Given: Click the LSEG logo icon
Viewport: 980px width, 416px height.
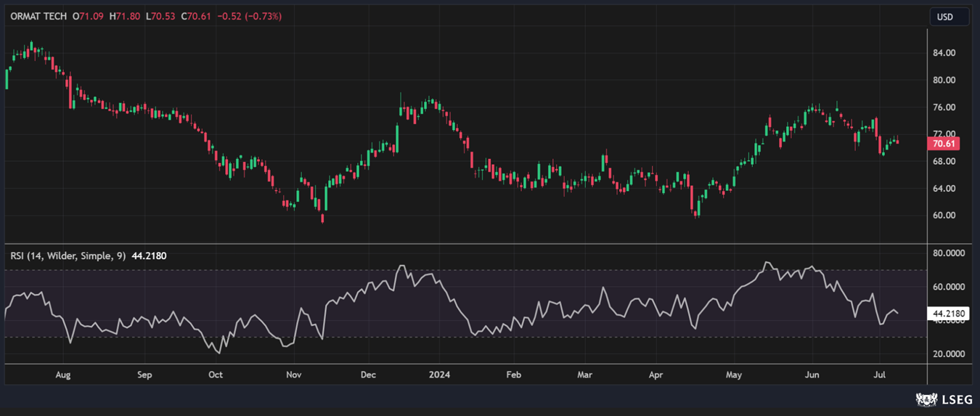Looking at the screenshot, I should (x=926, y=399).
